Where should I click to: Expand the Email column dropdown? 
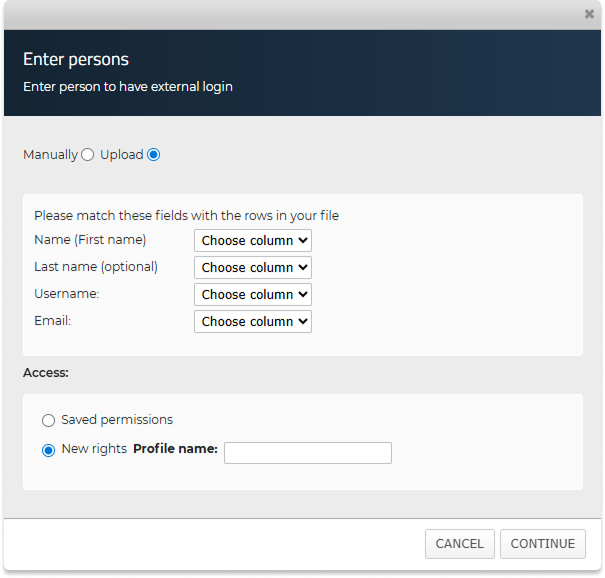253,322
